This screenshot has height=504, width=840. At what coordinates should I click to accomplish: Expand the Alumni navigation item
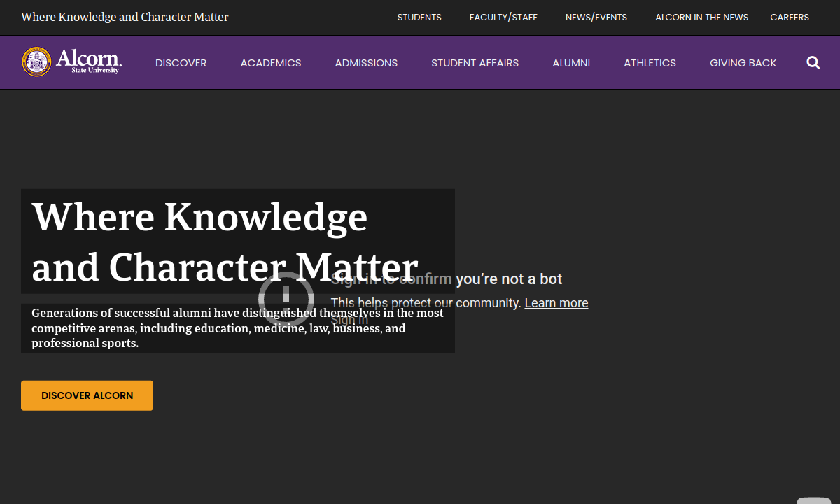(571, 63)
